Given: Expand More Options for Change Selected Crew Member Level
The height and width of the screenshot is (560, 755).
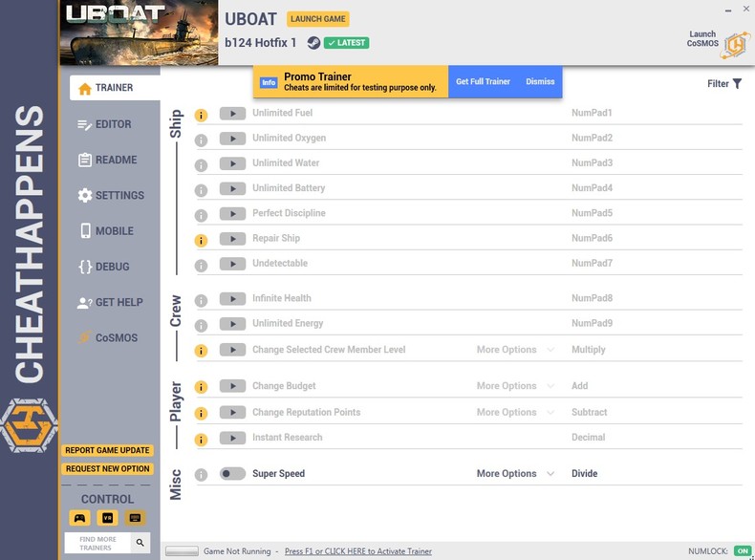Looking at the screenshot, I should coord(515,350).
